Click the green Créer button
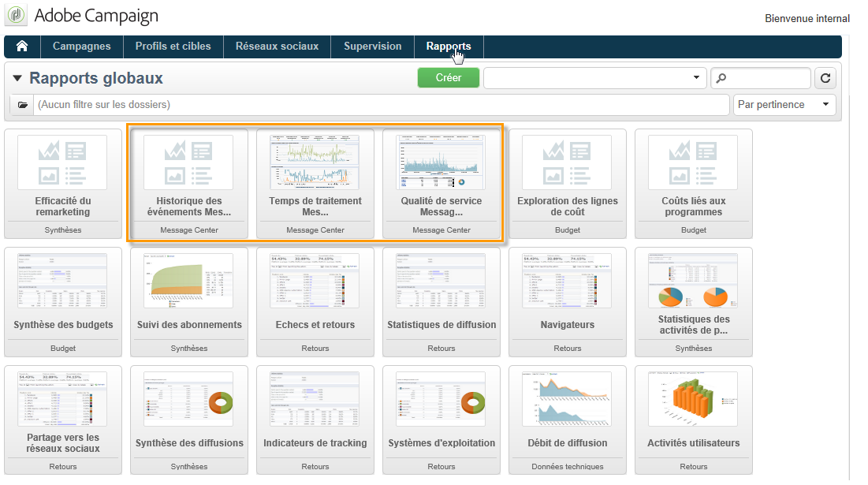868x485 pixels. tap(449, 78)
